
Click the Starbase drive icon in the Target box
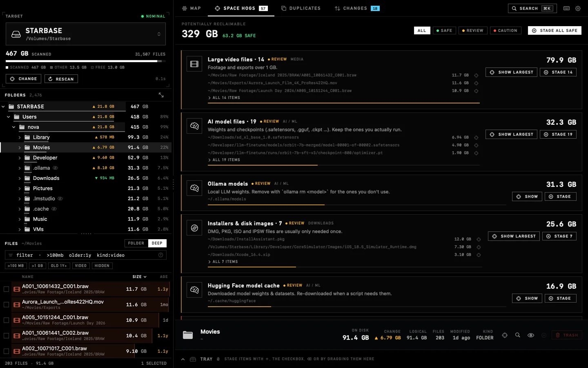pos(16,34)
